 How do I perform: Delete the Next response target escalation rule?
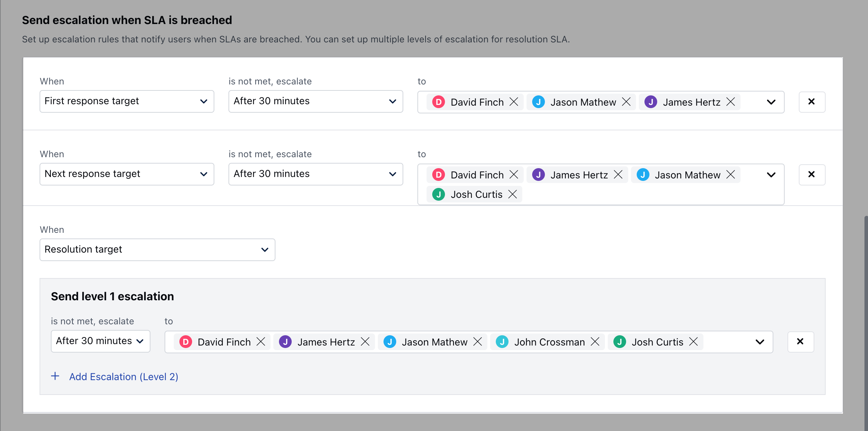pyautogui.click(x=812, y=174)
